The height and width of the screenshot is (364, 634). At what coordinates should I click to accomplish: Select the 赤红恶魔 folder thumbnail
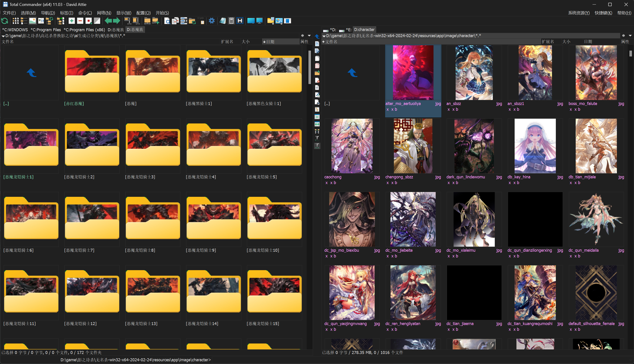(x=92, y=72)
